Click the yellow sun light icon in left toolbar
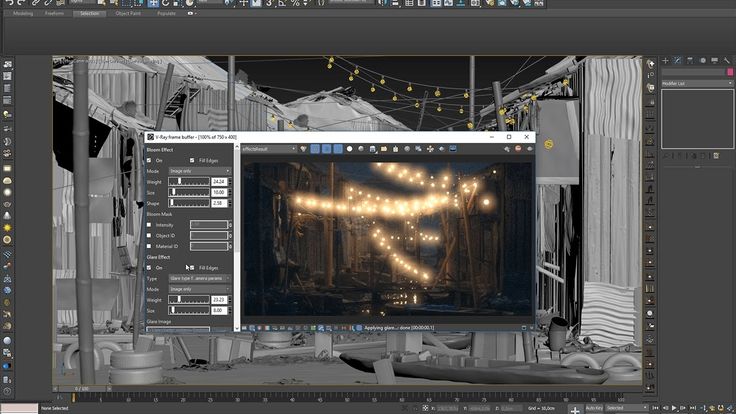 click(x=7, y=228)
